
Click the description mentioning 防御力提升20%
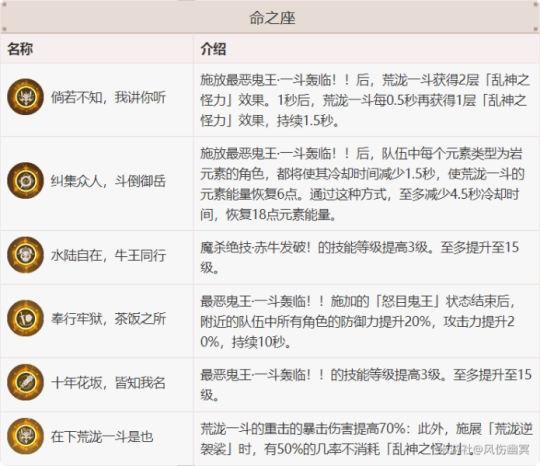click(x=357, y=322)
